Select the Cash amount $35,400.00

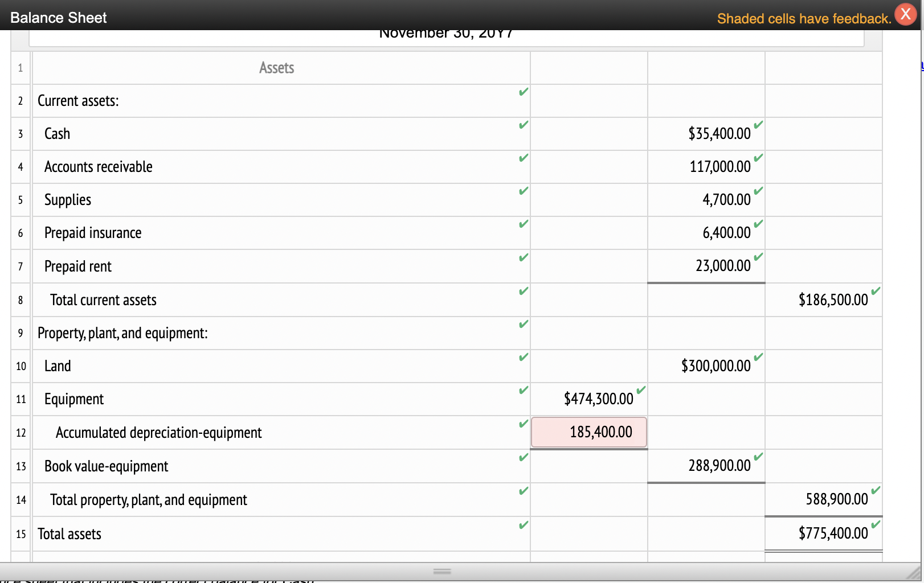click(x=706, y=134)
